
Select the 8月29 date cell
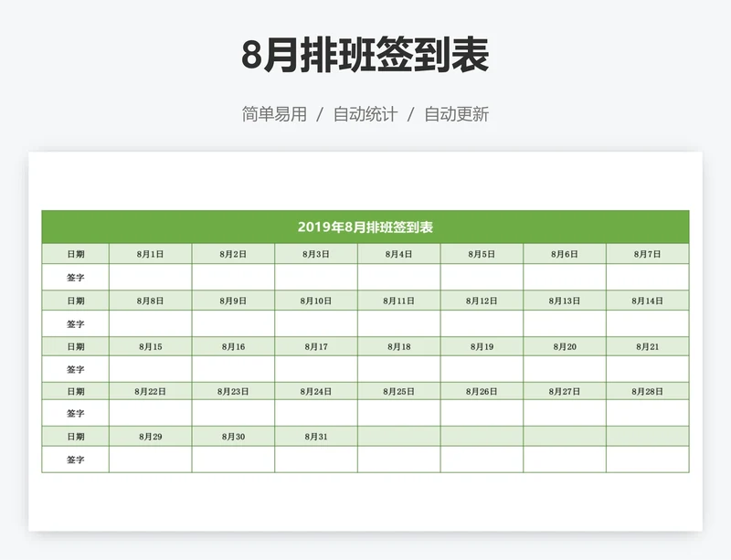point(151,437)
